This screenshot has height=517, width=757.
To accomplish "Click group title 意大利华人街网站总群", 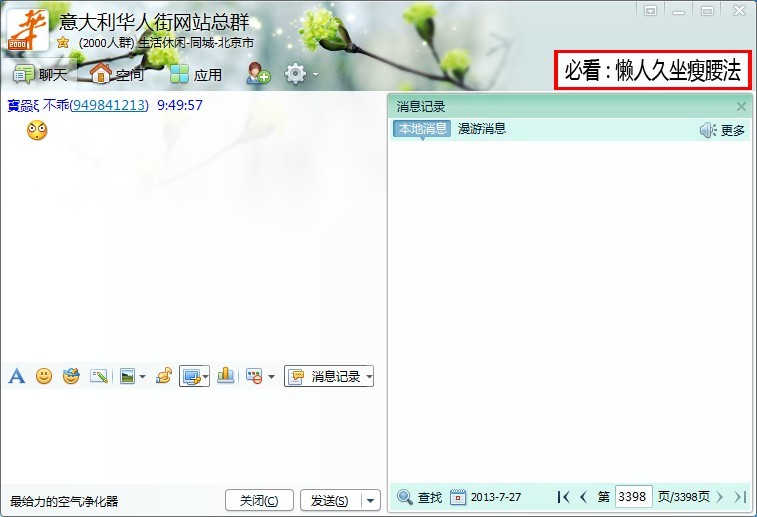I will [x=154, y=22].
